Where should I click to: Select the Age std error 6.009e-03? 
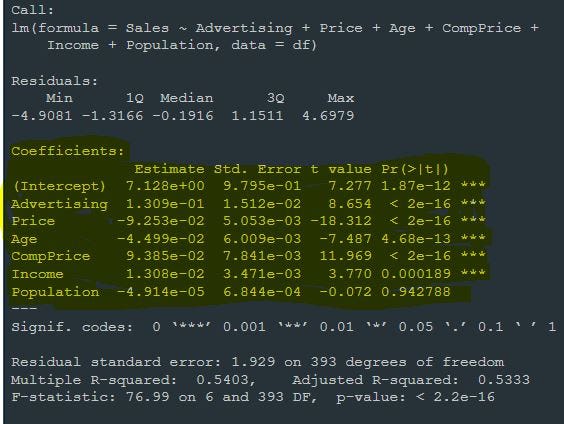click(x=262, y=238)
